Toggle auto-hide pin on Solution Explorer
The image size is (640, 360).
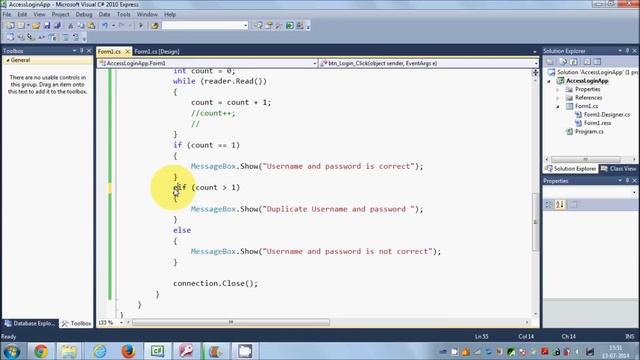tap(627, 51)
